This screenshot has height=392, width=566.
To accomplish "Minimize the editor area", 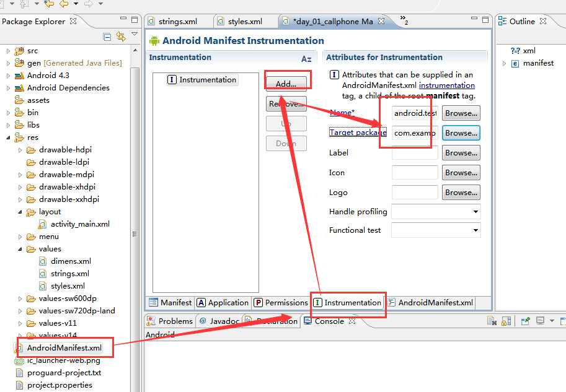I will tap(474, 18).
